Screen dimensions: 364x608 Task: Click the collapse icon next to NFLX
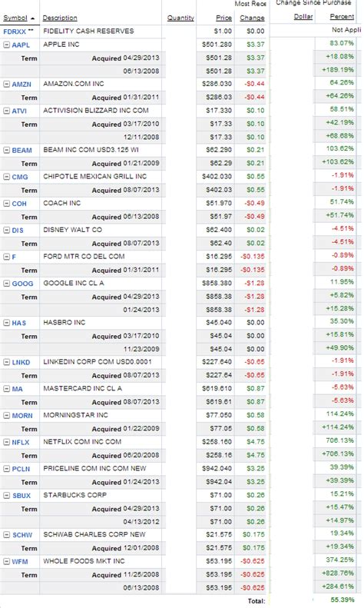6,442
